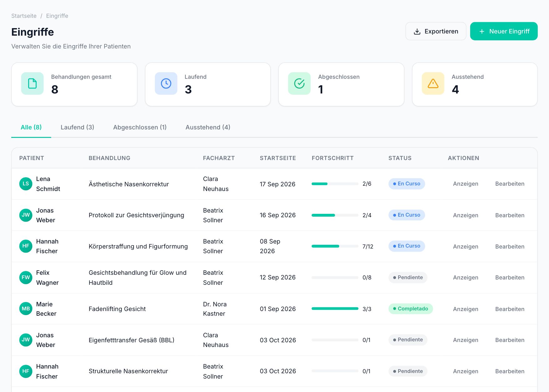Click the Eingriffe breadcrumb item
549x392 pixels.
[57, 16]
